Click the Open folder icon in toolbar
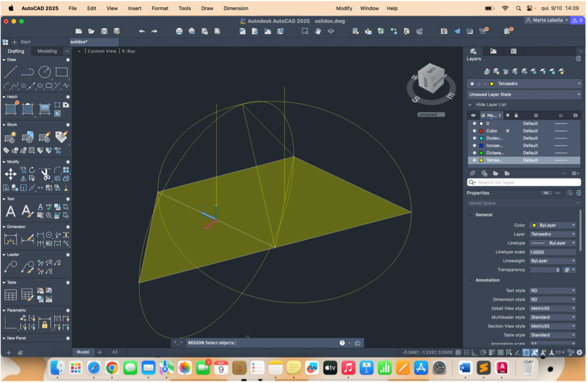 click(91, 32)
